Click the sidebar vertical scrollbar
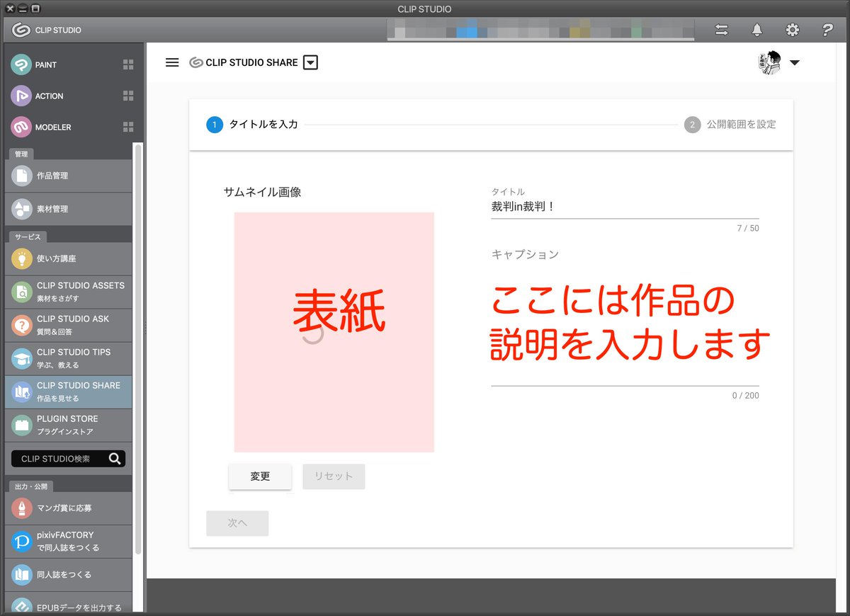 (x=138, y=347)
